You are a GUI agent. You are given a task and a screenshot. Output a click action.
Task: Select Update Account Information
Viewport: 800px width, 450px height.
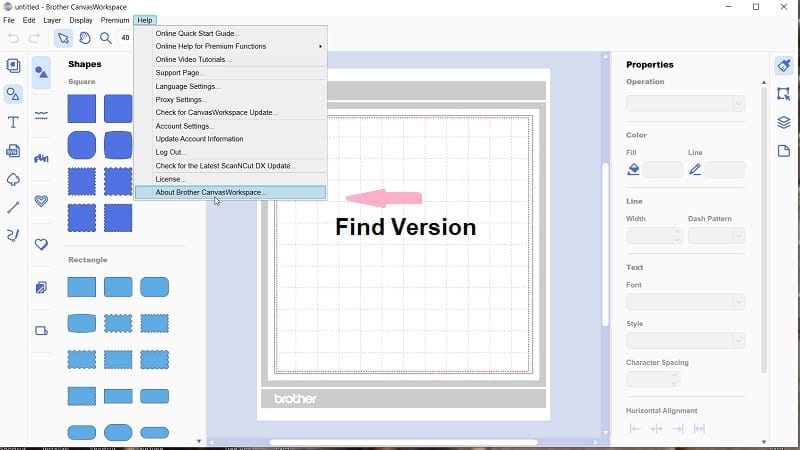point(231,139)
